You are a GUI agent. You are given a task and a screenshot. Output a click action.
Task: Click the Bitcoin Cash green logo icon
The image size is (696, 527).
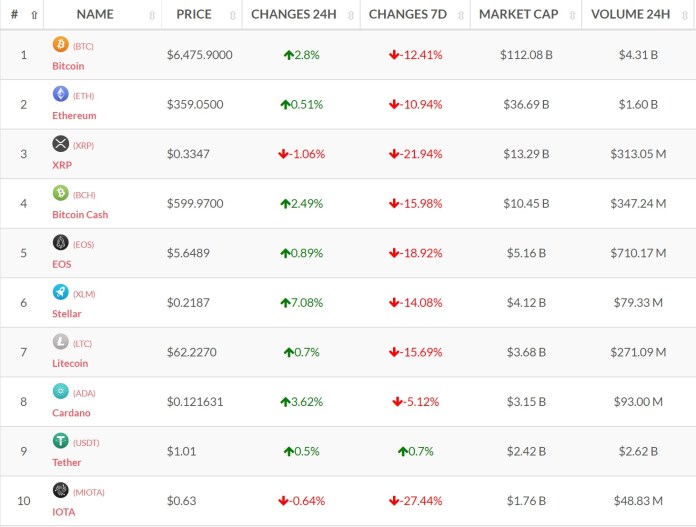point(61,193)
